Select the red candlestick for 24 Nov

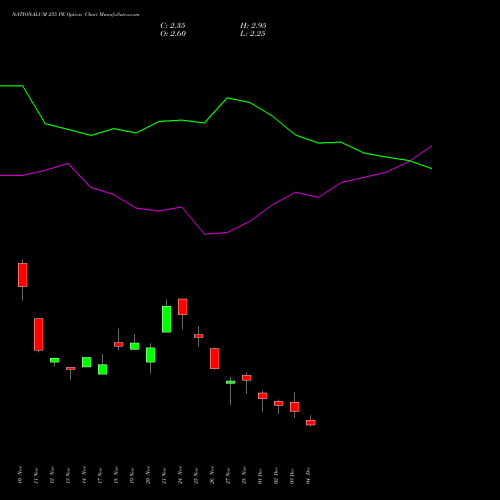pyautogui.click(x=183, y=307)
